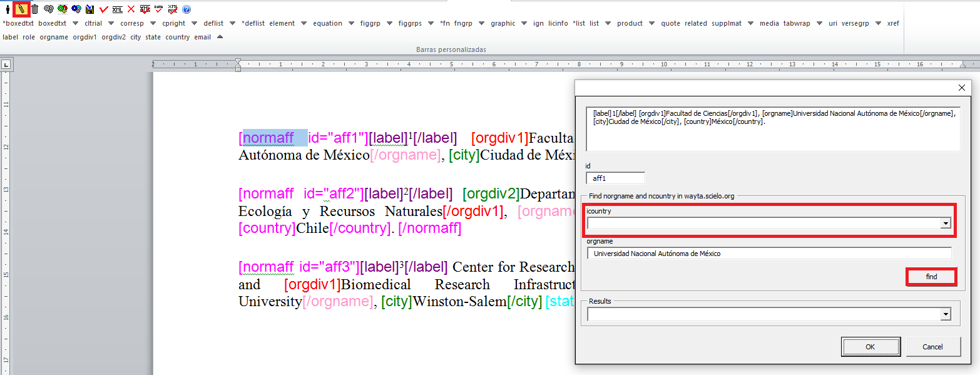Screen dimensions: 980x375
Task: Click the blue help question mark icon
Action: tap(186, 9)
